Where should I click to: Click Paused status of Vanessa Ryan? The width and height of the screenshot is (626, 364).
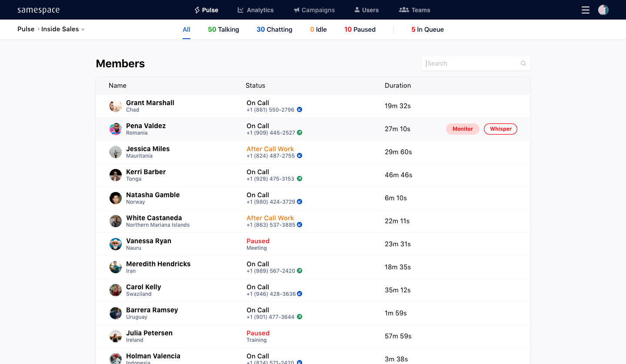[x=258, y=241]
